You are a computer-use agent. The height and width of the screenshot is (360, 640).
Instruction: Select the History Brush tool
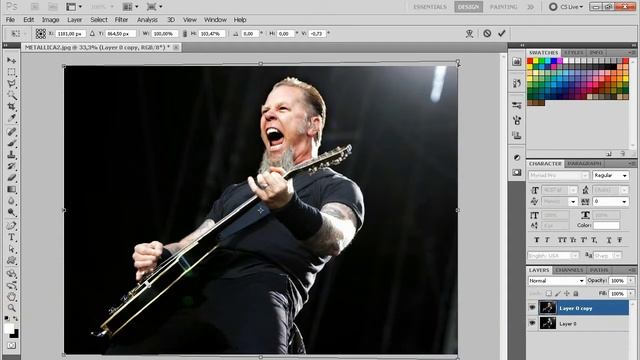[x=11, y=166]
